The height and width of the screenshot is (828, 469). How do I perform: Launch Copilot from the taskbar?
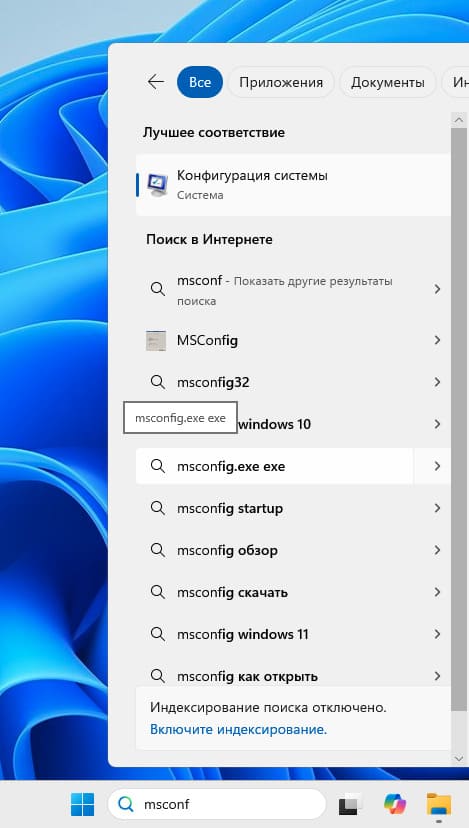pyautogui.click(x=395, y=804)
